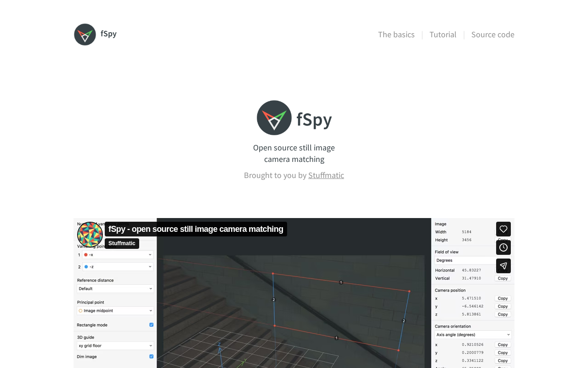The image size is (588, 368).
Task: Click the image Height value 3456
Action: coord(467,240)
